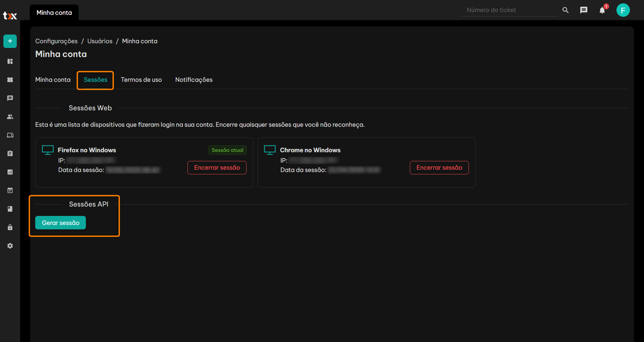
Task: Switch to the Notificações tab
Action: pos(194,80)
